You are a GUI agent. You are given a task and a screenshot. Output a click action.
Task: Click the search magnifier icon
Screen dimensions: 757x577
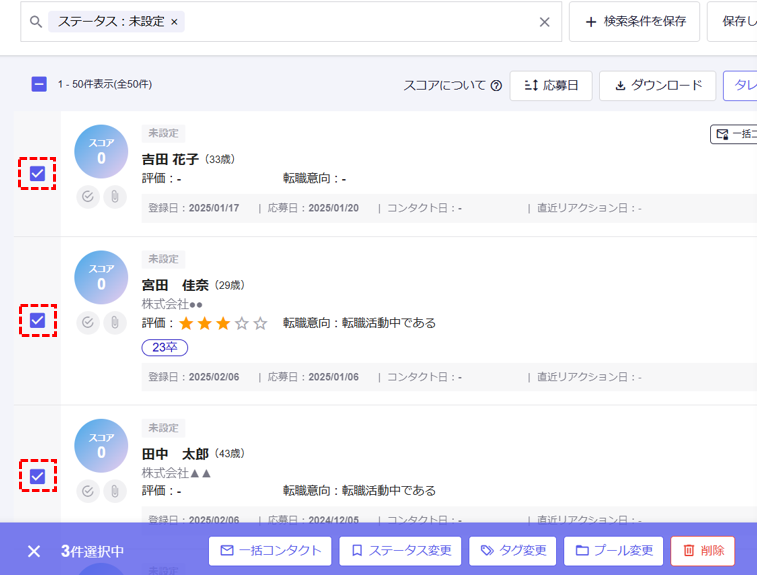37,22
